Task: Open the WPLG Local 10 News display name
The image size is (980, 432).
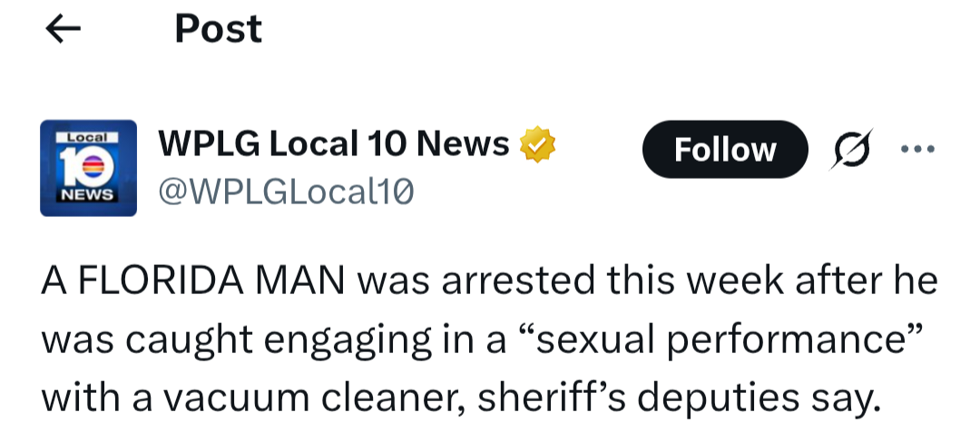Action: tap(334, 143)
